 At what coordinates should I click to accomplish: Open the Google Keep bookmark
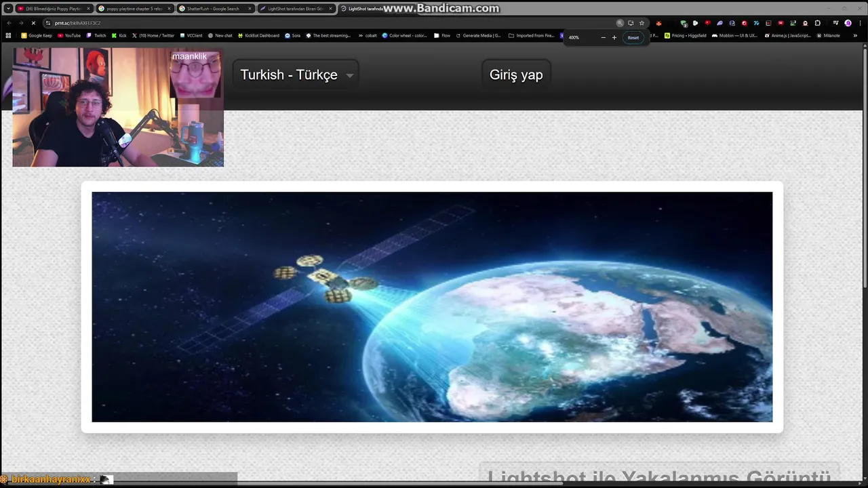pos(37,35)
